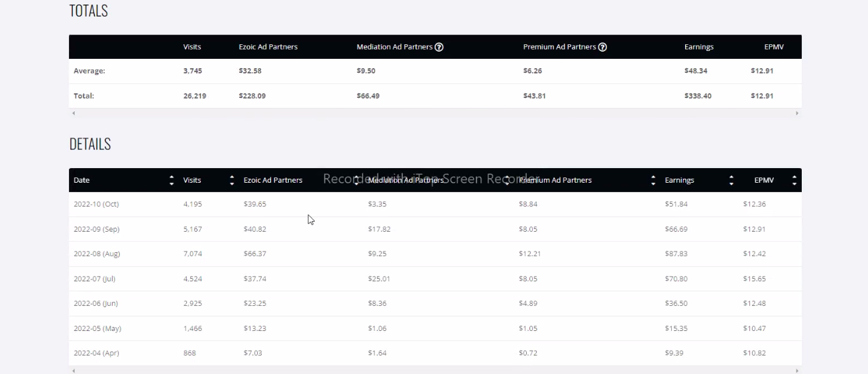Select the 2022-10 (Oct) date row
This screenshot has width=868, height=374.
(435, 205)
